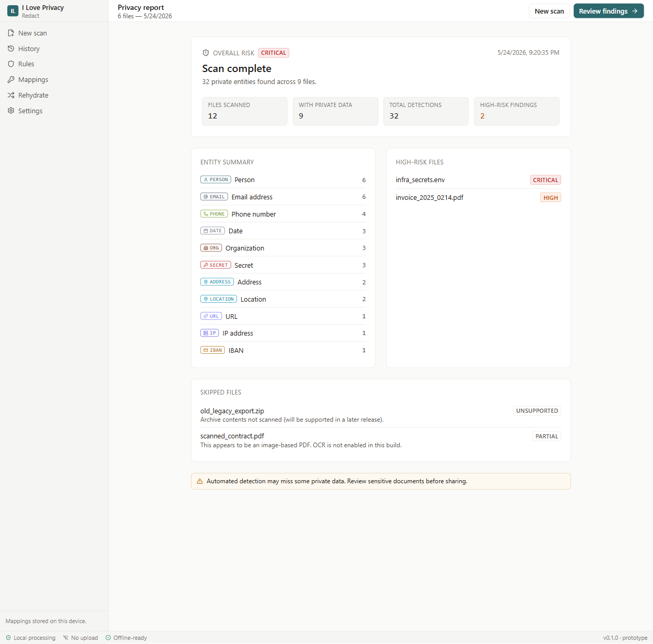Viewport: 653px width, 644px height.
Task: Click the Rehydrate shuffle icon
Action: click(11, 95)
